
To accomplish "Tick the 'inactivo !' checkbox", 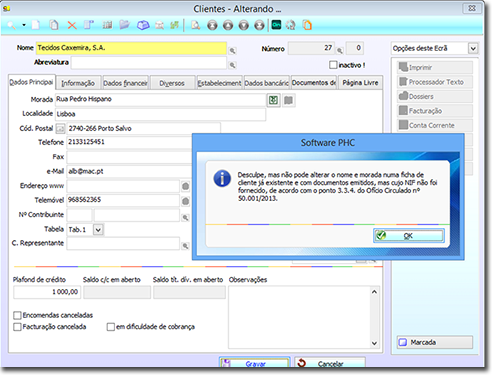I will tap(333, 65).
